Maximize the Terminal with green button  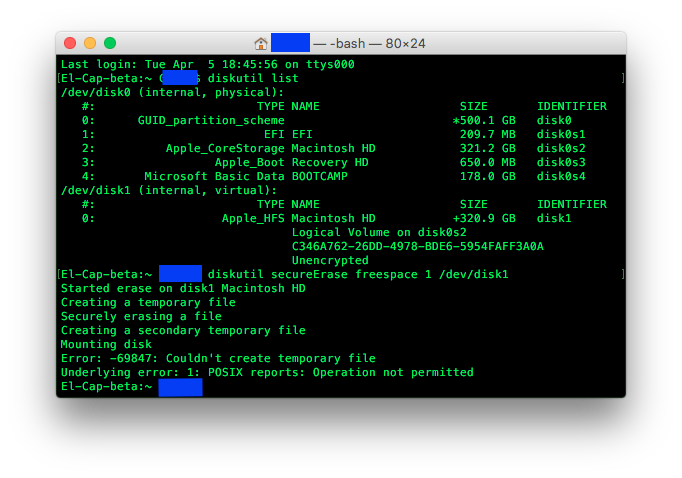click(110, 43)
